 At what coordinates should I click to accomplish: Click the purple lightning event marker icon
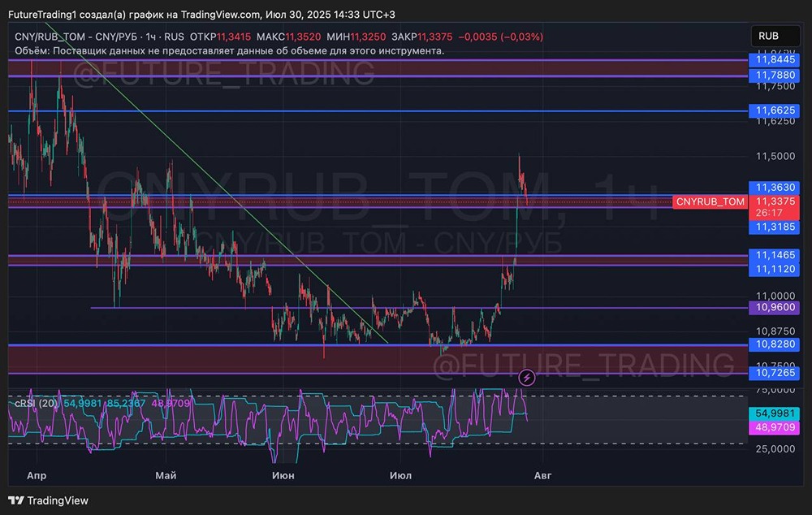tap(527, 378)
